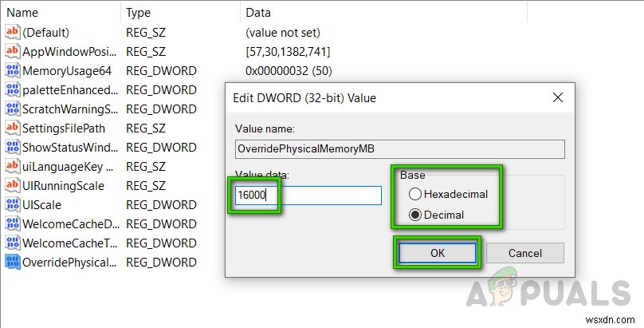The width and height of the screenshot is (644, 328).
Task: Click the AppWindowPosition entry icon
Action: 12,51
